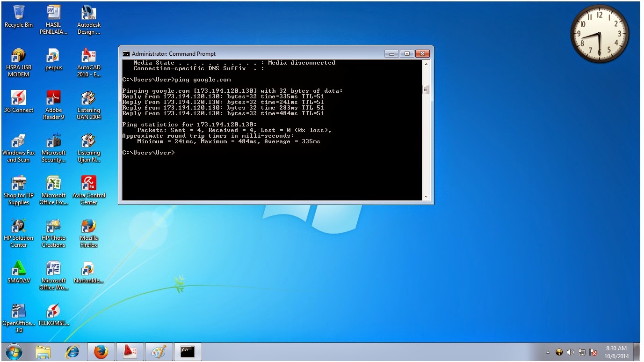This screenshot has width=644, height=362.
Task: Click the HSPA USB MODEM shortcut
Action: click(18, 63)
